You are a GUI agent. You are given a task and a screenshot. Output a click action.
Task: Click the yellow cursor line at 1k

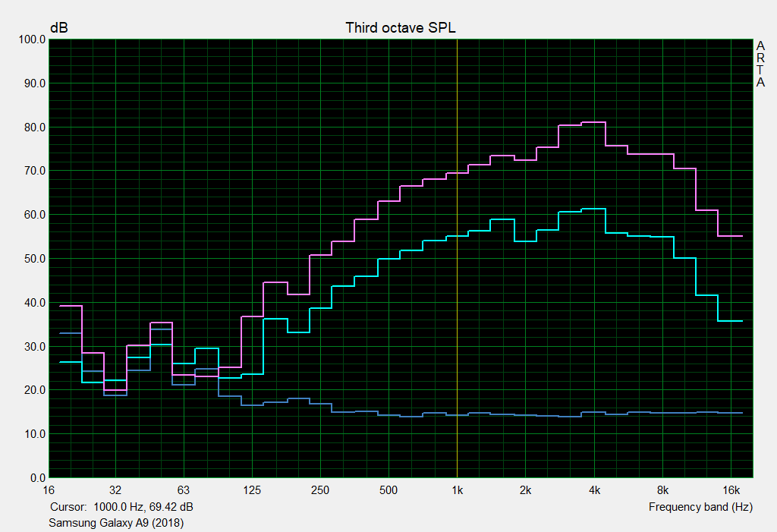point(457,258)
